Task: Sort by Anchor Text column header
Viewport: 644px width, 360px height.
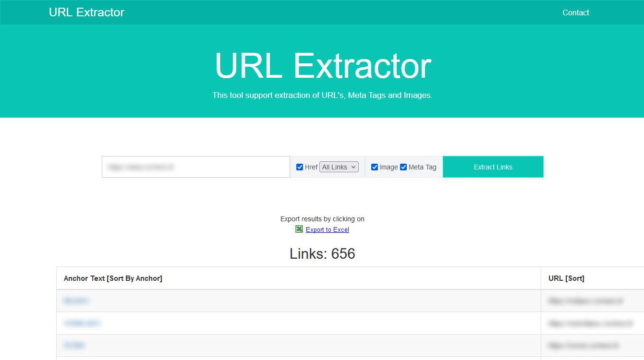Action: [113, 278]
